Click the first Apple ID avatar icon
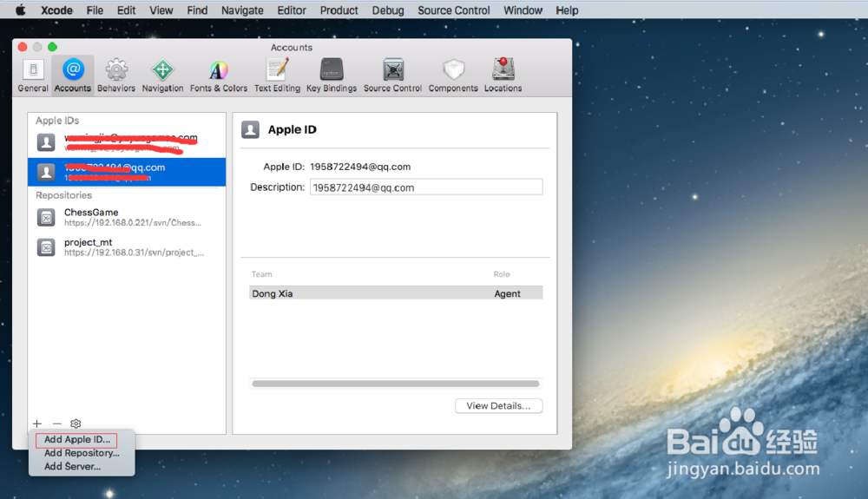 (x=46, y=142)
